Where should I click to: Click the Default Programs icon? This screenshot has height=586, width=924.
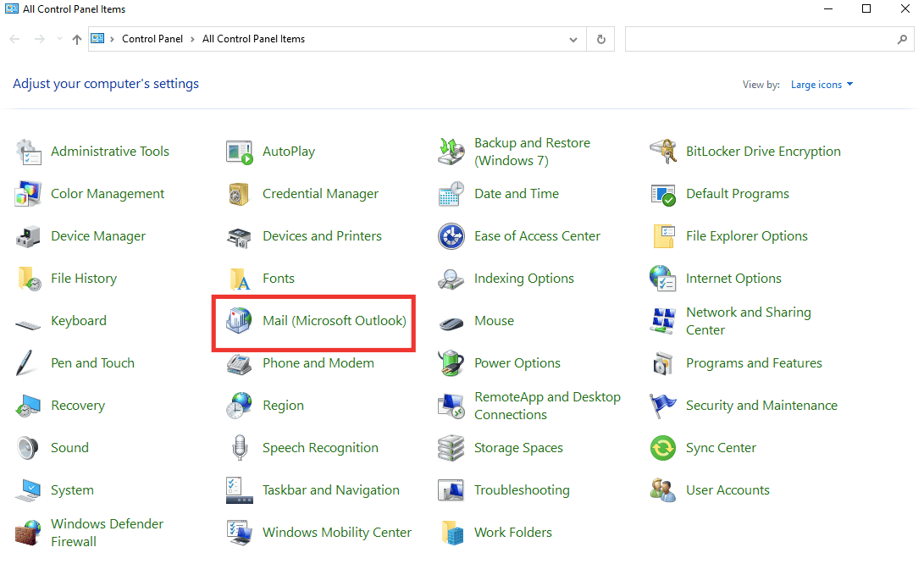tap(663, 195)
